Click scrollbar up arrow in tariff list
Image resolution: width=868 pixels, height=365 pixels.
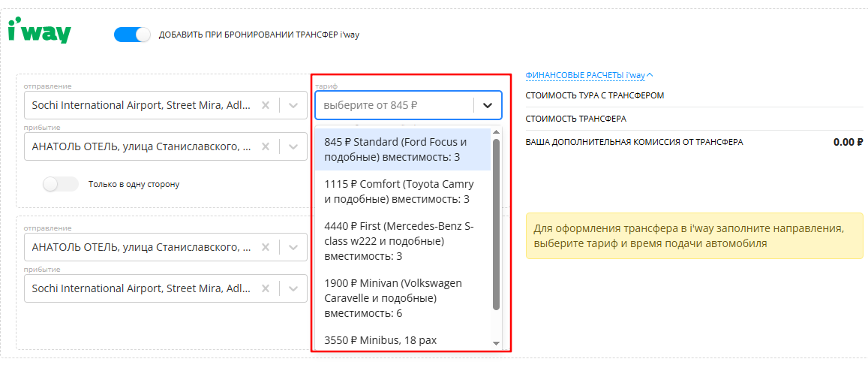pos(496,132)
